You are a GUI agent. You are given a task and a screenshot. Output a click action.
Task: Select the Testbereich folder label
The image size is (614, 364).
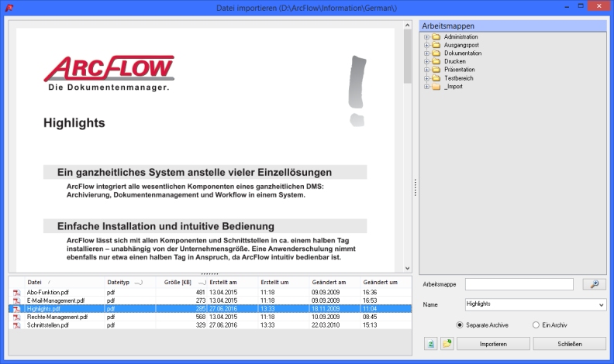tap(458, 78)
